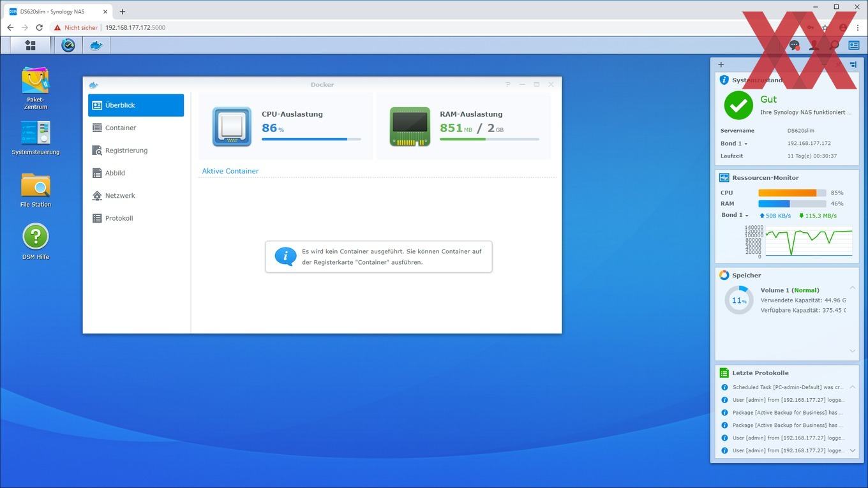Open Systemsteuerung desktop icon
This screenshot has height=488, width=868.
pos(36,138)
